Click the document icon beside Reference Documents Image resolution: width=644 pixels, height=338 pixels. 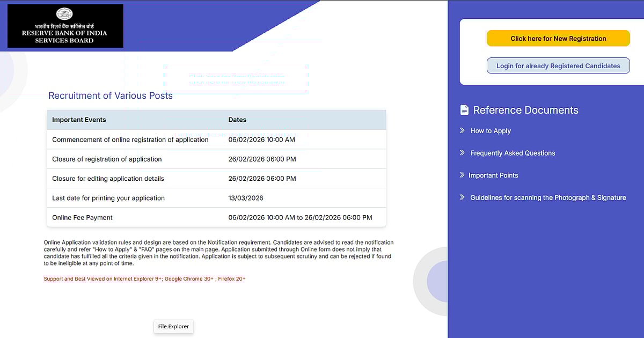[464, 109]
